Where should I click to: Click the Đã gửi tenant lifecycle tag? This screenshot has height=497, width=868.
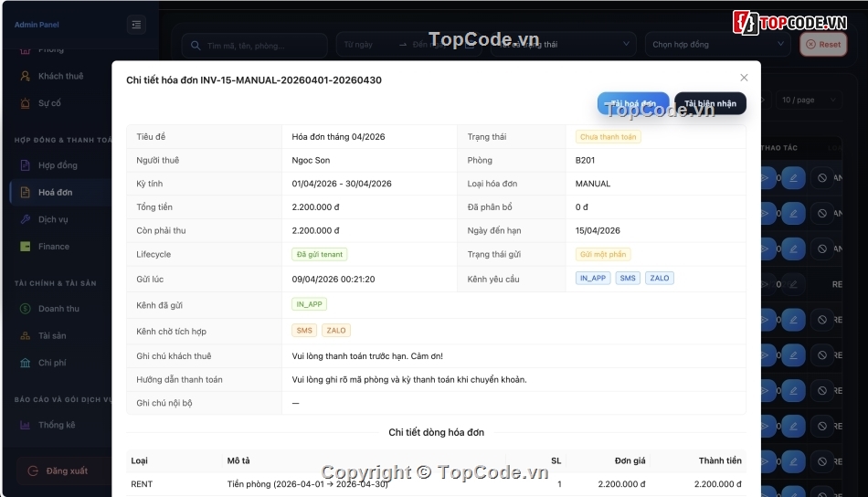pos(320,254)
